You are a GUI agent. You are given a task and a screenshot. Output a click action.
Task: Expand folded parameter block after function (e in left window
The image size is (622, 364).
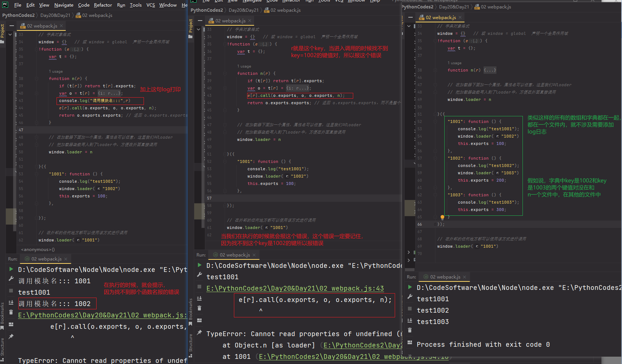coord(76,49)
